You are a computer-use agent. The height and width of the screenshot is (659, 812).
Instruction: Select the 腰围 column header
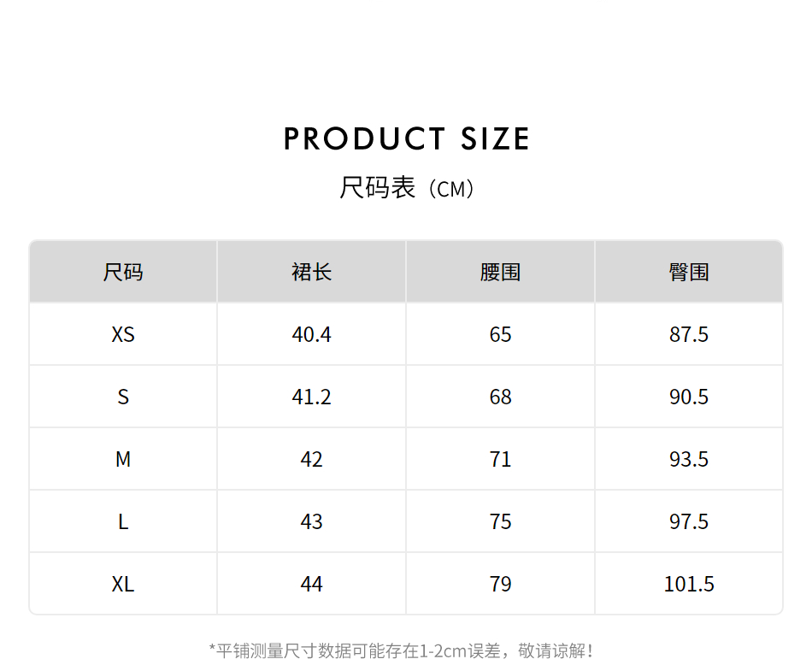click(x=501, y=272)
